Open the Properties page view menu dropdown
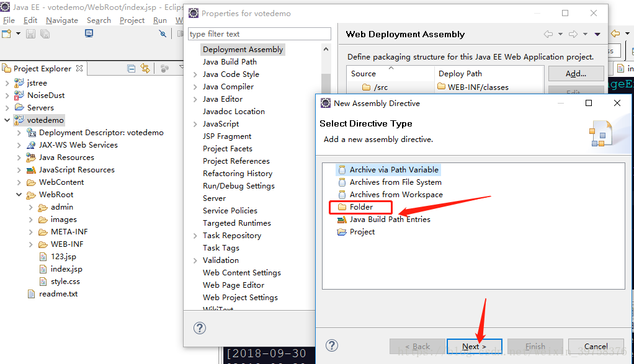 click(597, 34)
